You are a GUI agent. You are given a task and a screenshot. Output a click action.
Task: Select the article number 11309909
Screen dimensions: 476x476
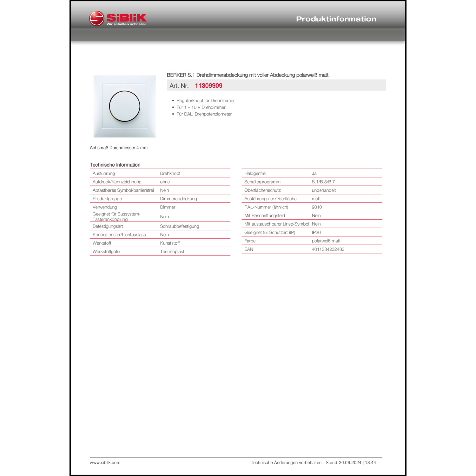coord(208,86)
